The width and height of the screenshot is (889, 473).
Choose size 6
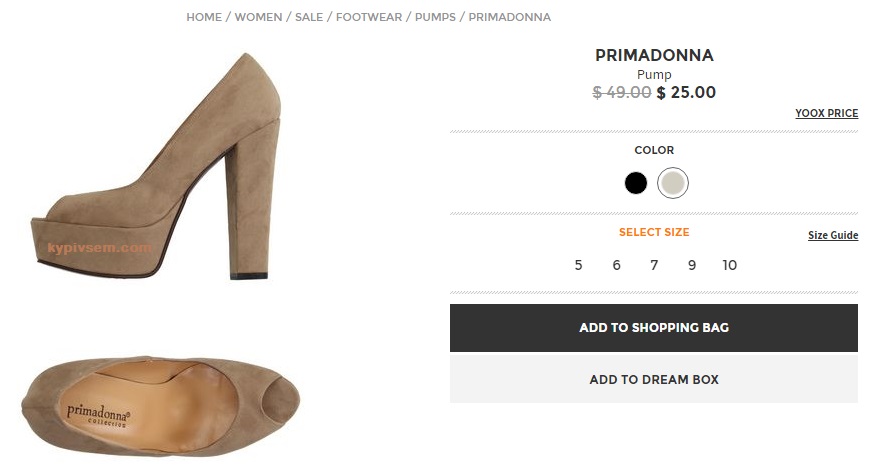617,265
